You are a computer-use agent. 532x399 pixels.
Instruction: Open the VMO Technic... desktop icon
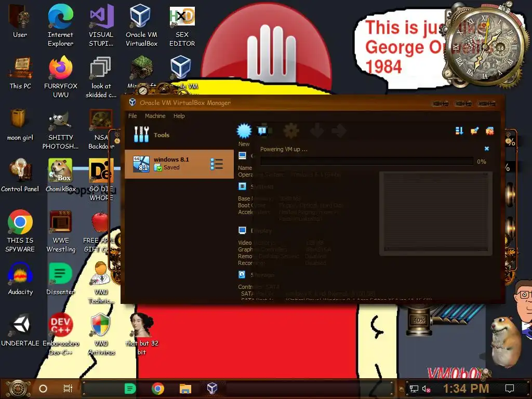tap(101, 283)
